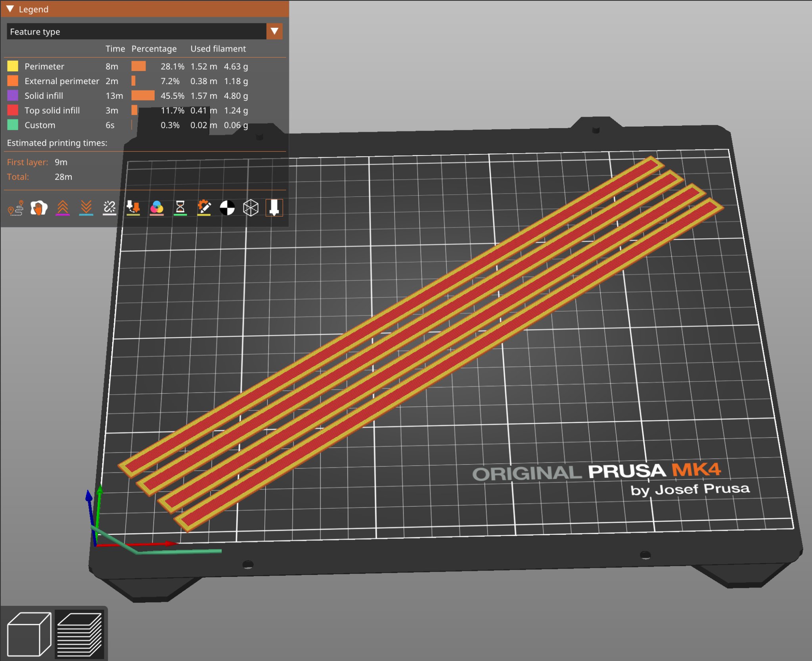This screenshot has width=812, height=661.
Task: Click the Perimeter row label
Action: tap(44, 66)
